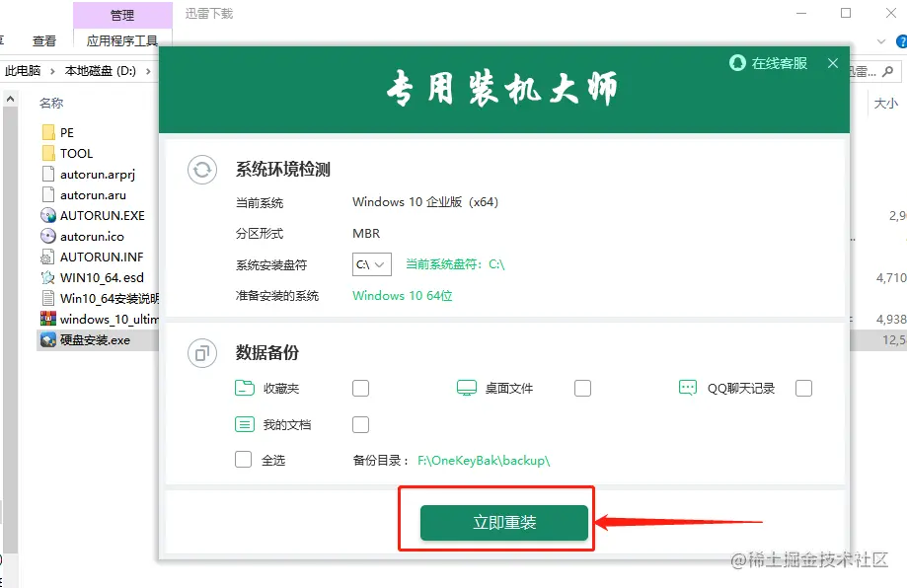Click 本地磁盘 (D:) breadcrumb segment
Screen dimensions: 907x588
(x=101, y=70)
